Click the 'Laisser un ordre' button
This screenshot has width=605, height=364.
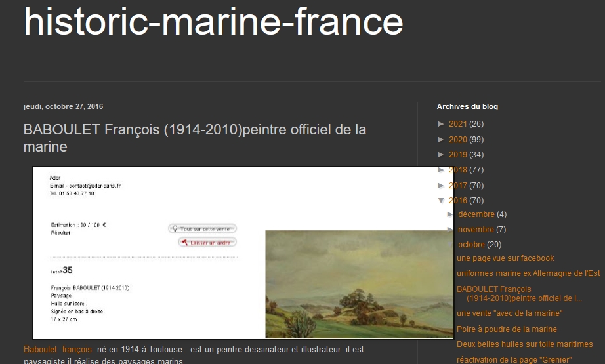(x=207, y=243)
